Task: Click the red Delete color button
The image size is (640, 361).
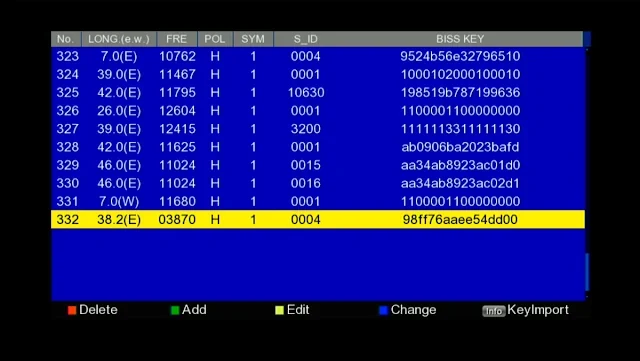Action: click(x=72, y=310)
